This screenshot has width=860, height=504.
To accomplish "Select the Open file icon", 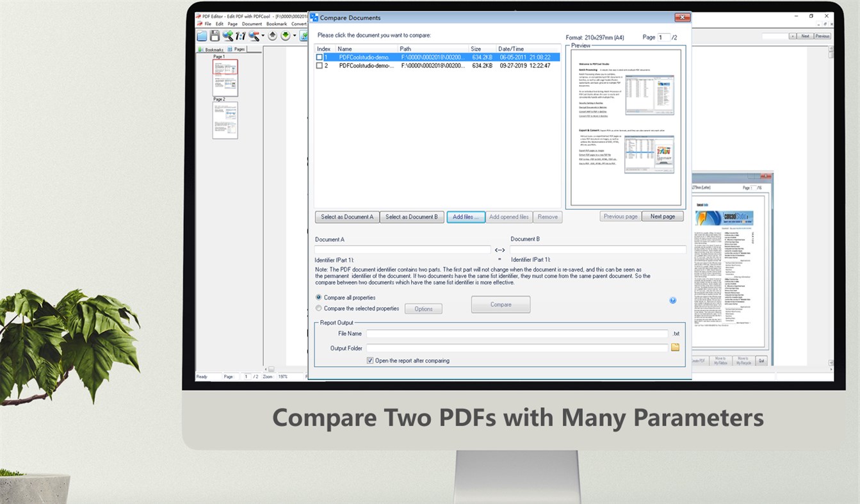I will [x=202, y=36].
